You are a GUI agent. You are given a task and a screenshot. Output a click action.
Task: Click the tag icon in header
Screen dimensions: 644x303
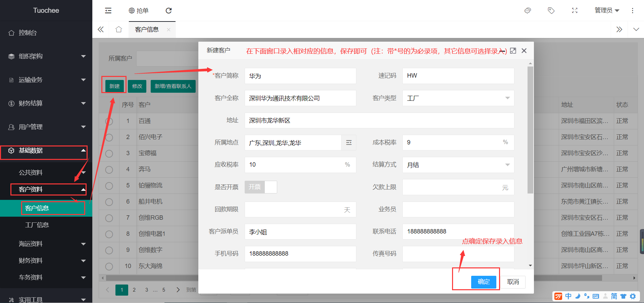(x=551, y=11)
